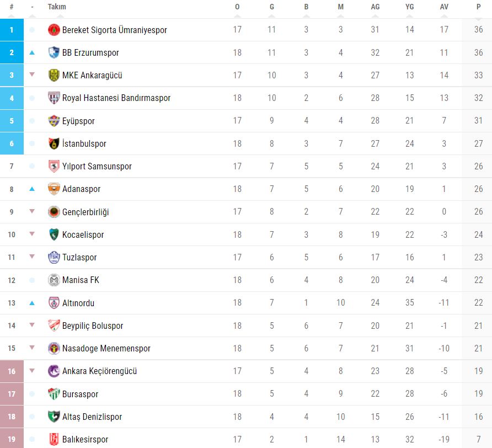Click the İstanbulspor team badge

click(54, 143)
